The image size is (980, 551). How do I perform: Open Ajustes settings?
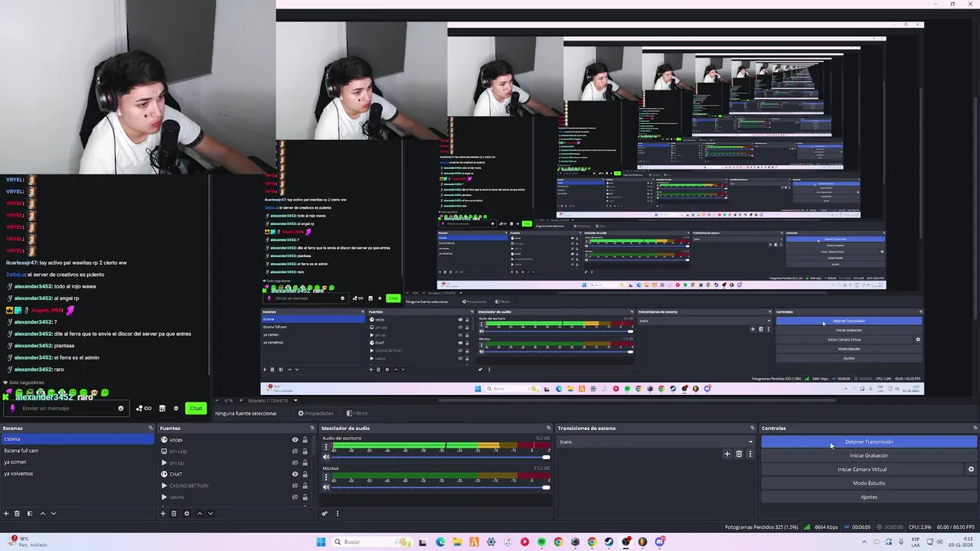869,497
